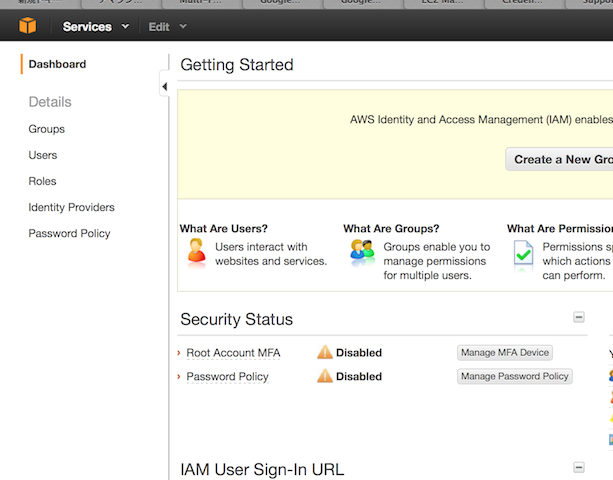This screenshot has width=613, height=480.
Task: Collapse the left navigation pane arrow
Action: 164,87
